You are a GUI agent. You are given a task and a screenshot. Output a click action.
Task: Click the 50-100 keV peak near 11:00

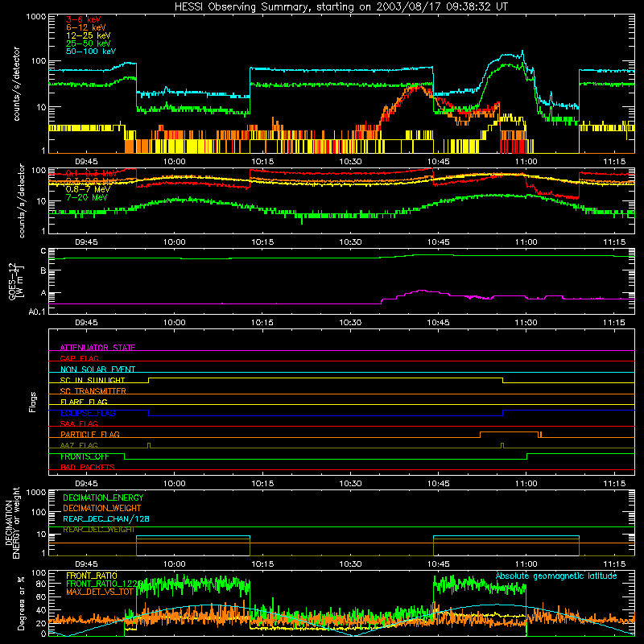point(522,52)
